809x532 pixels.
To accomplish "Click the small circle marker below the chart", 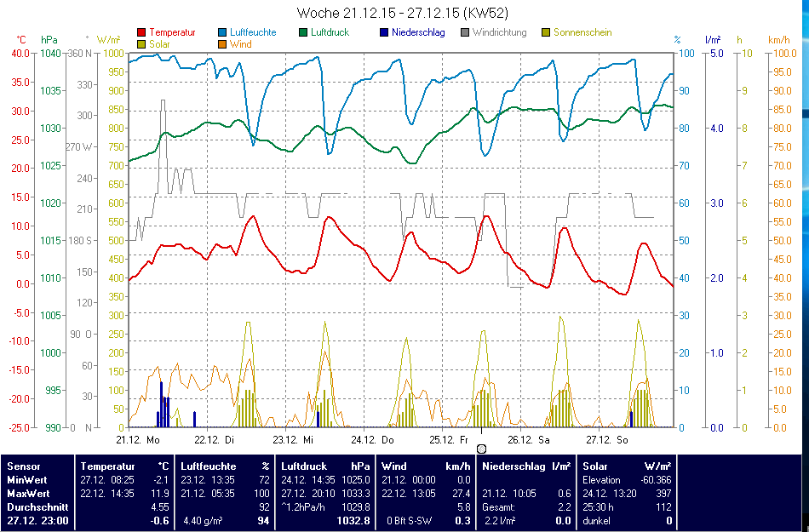I will [x=481, y=449].
